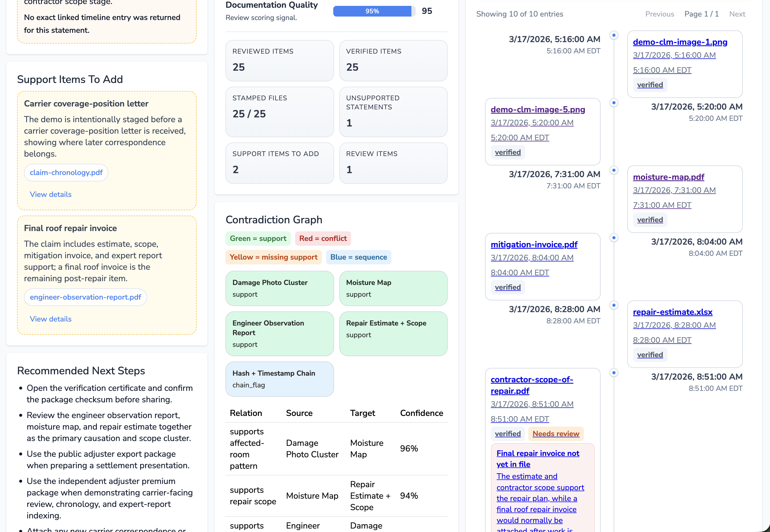This screenshot has height=532, width=770.
Task: Click the 'Blue = sequence' legend chip
Action: click(x=358, y=257)
